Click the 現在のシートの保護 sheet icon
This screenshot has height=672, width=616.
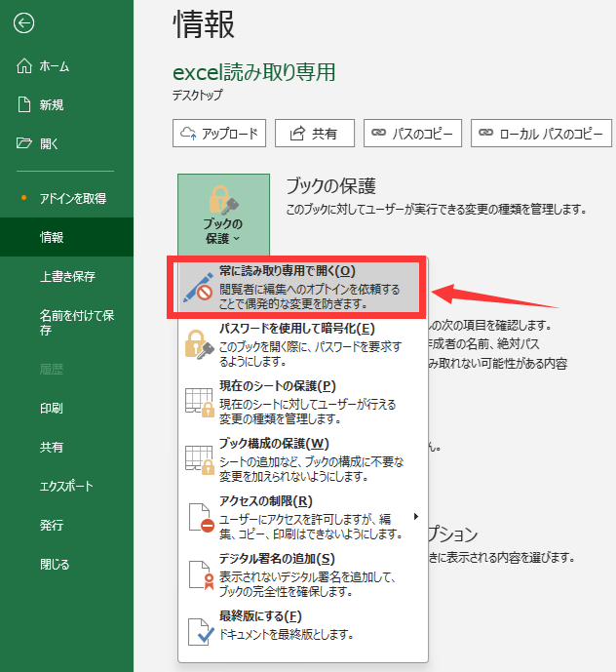point(199,401)
